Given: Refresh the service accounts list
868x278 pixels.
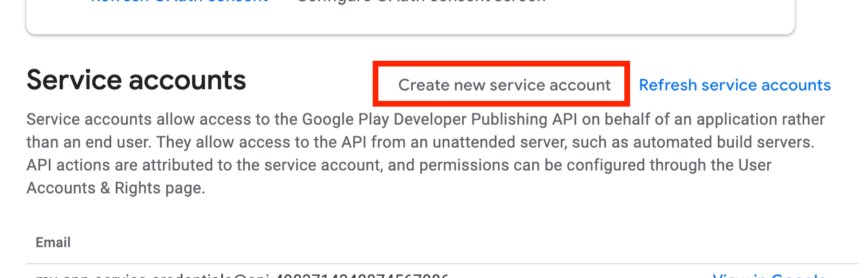Looking at the screenshot, I should 734,85.
